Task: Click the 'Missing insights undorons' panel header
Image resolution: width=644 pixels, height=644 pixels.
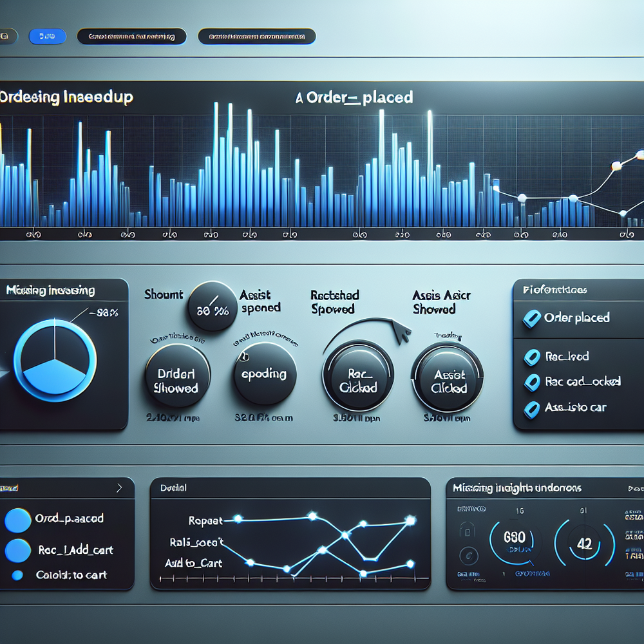Action: [x=517, y=488]
